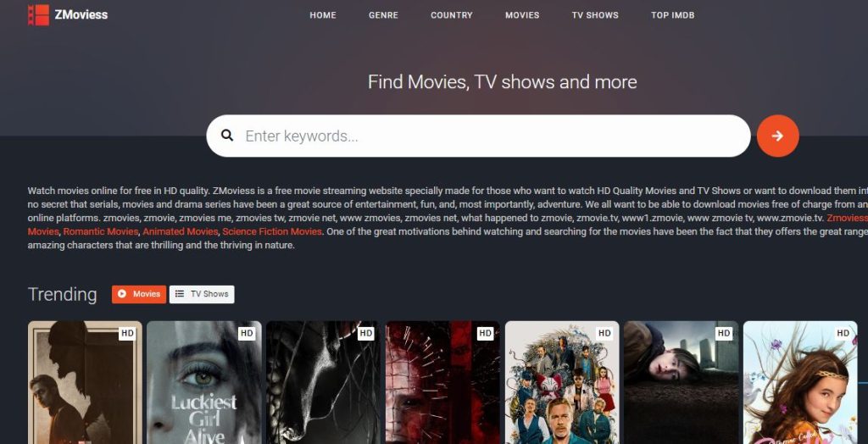Click the HD badge on the Hellraiser poster

[x=485, y=333]
